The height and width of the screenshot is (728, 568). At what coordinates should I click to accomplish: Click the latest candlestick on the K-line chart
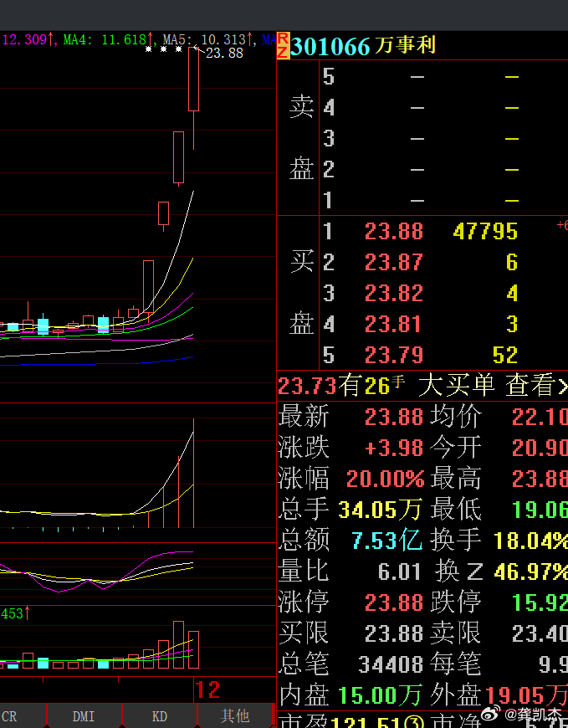coord(194,81)
